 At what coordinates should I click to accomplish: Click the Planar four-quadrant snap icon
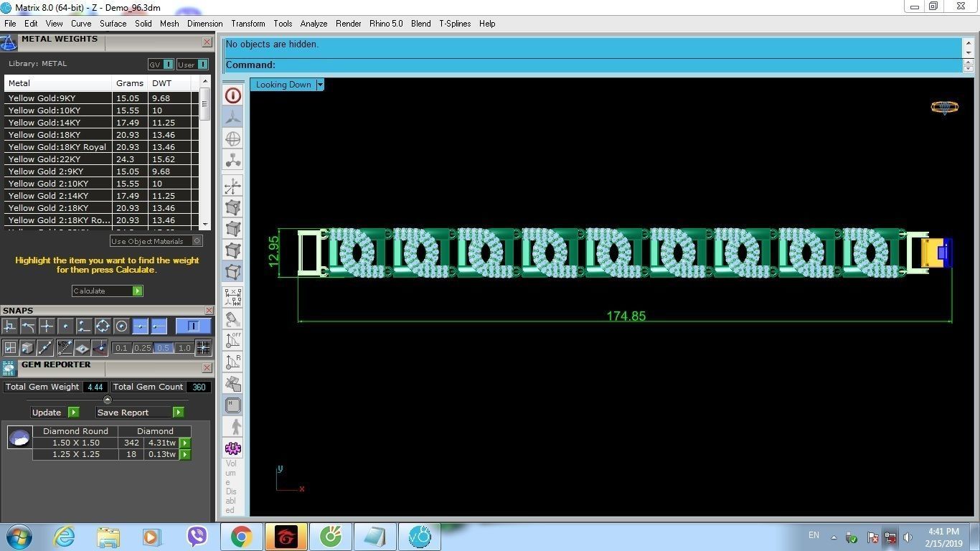pos(10,348)
